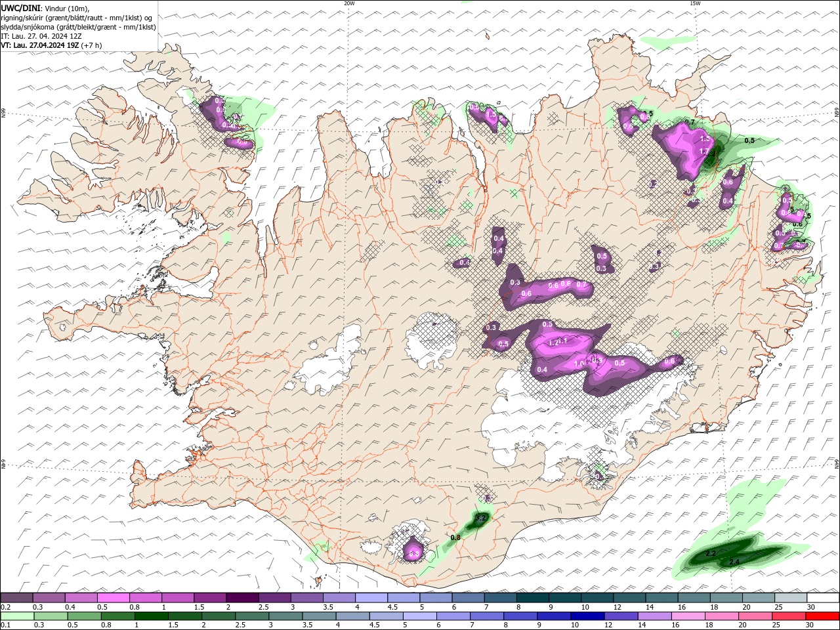The width and height of the screenshot is (840, 630).
Task: Pick the rain legend swatch for 25
Action: pyautogui.click(x=789, y=616)
